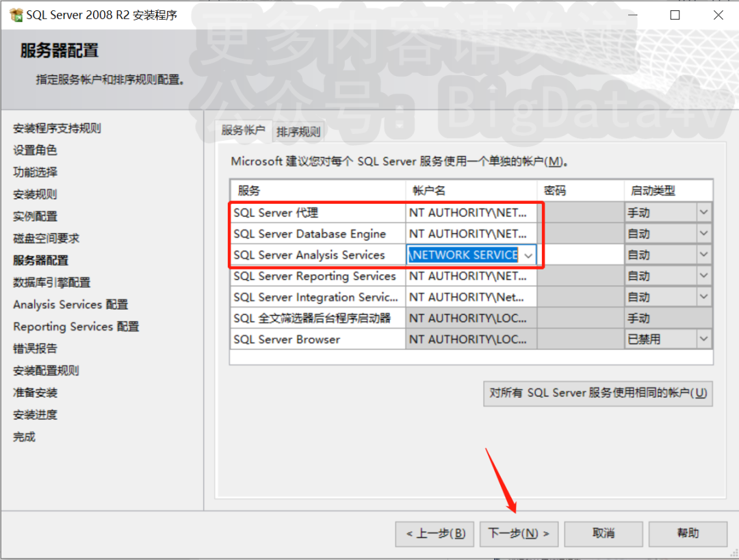Click the 下一步(N) button
This screenshot has height=560, width=739.
coord(519,533)
